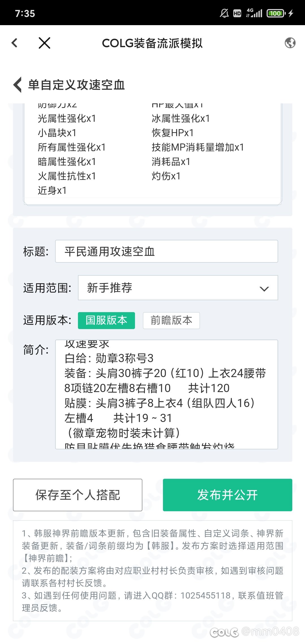Image resolution: width=305 pixels, height=644 pixels.
Task: Edit the 标题 input field
Action: [166, 251]
